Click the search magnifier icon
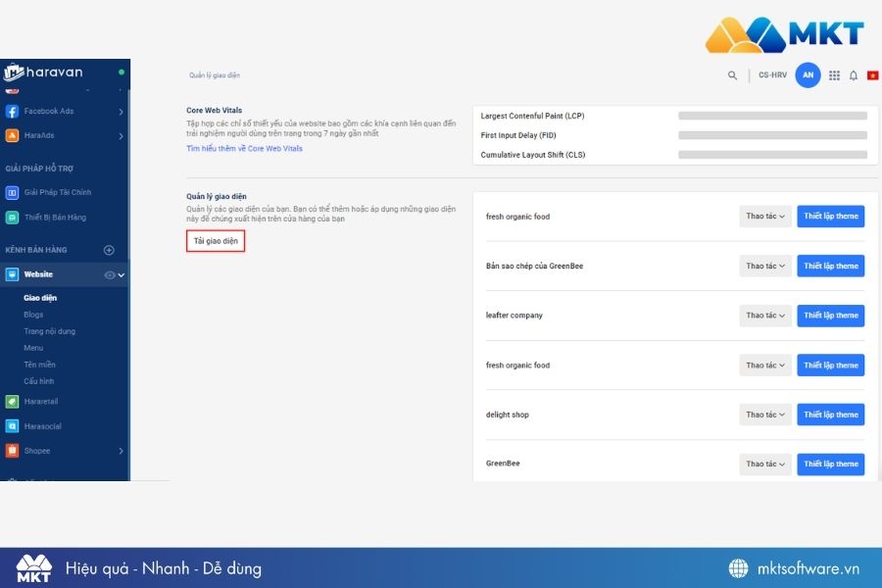882x588 pixels. pyautogui.click(x=732, y=75)
